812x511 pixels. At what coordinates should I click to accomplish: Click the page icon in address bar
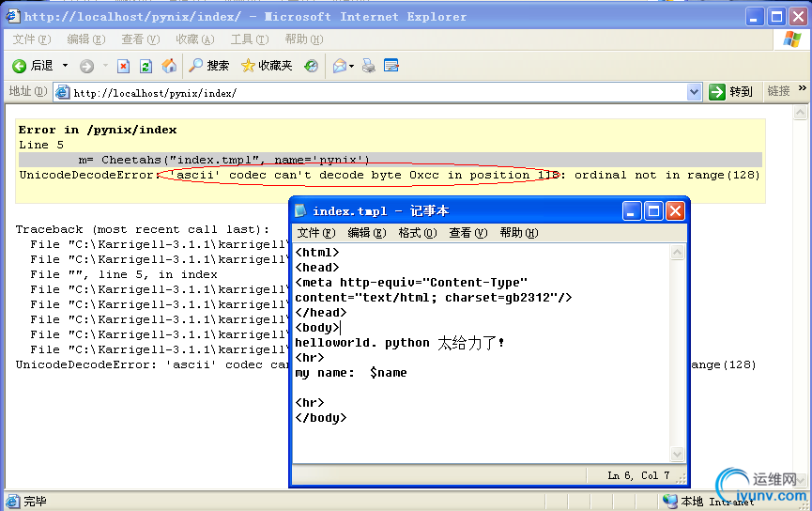coord(62,93)
